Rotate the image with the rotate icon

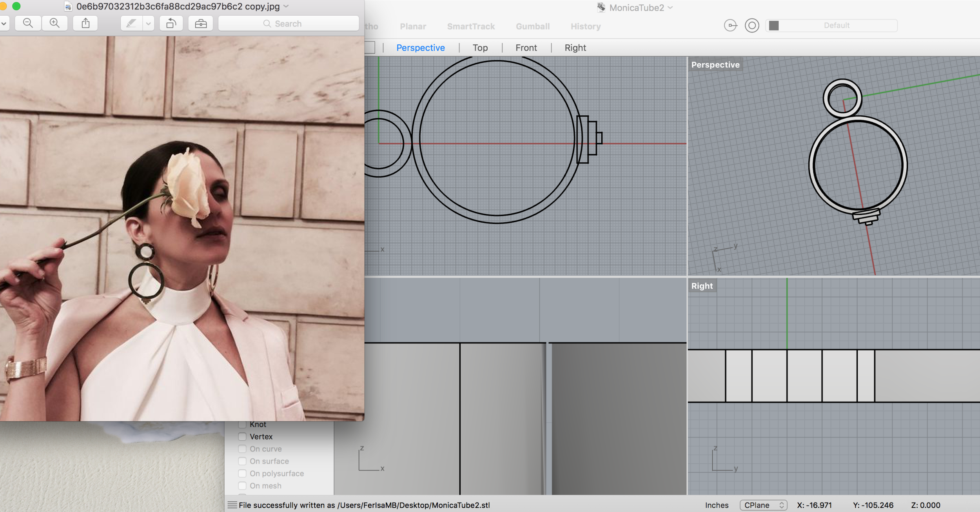click(x=171, y=24)
